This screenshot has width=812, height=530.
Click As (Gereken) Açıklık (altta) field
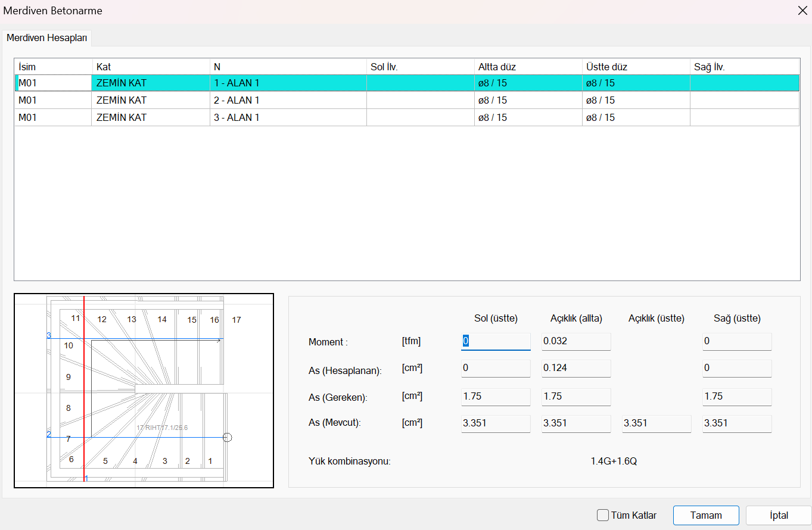coord(576,397)
